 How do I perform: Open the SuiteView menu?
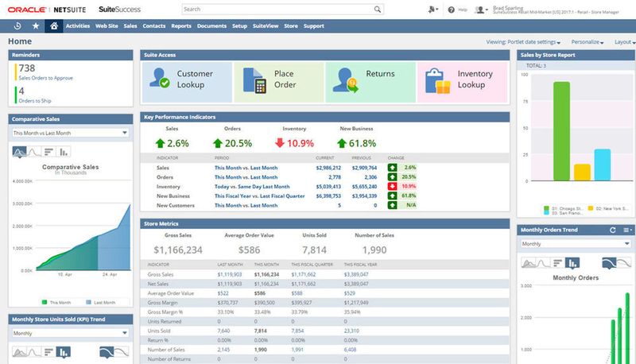point(266,26)
